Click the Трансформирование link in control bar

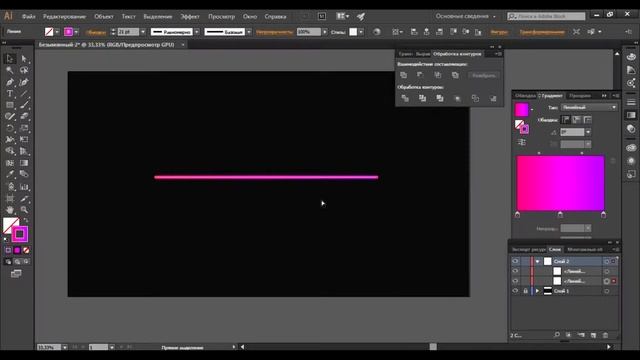pyautogui.click(x=542, y=32)
